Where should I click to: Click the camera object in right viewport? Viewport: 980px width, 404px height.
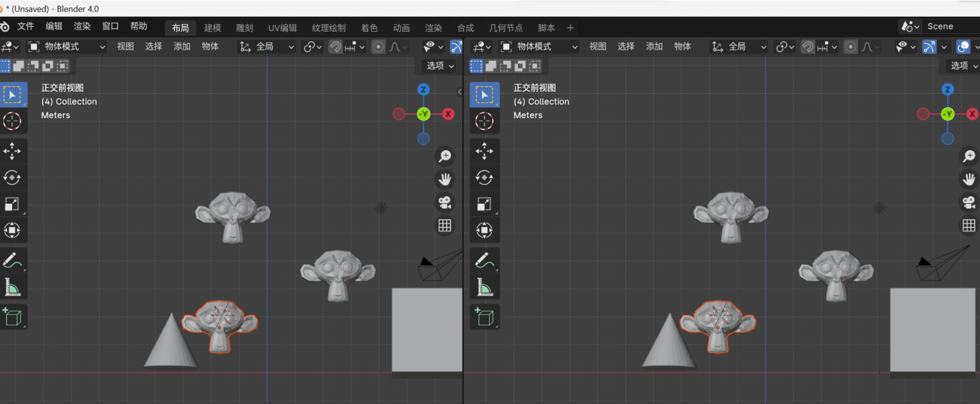point(942,264)
